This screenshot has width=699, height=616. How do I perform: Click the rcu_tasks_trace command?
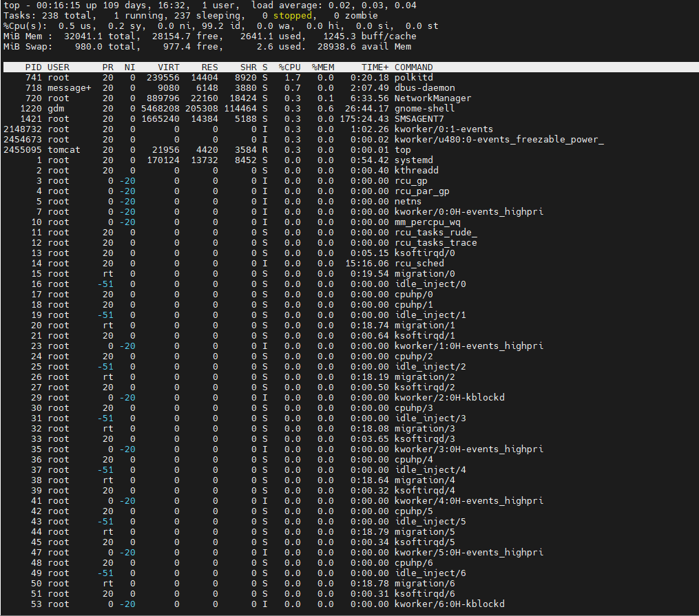click(435, 243)
